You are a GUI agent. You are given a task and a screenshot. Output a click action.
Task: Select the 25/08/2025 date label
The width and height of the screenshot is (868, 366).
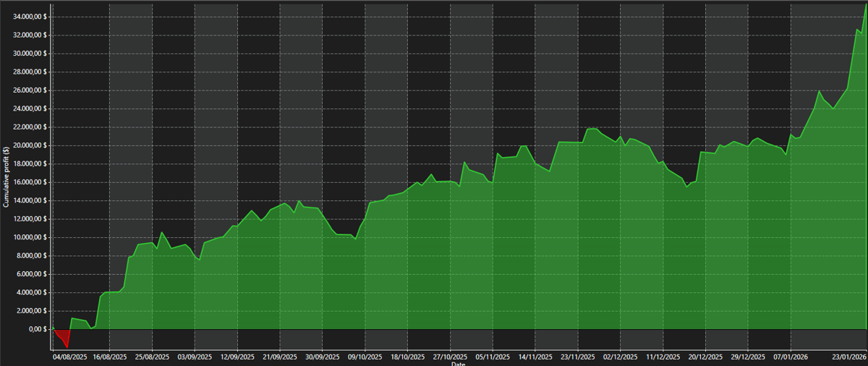pyautogui.click(x=152, y=357)
